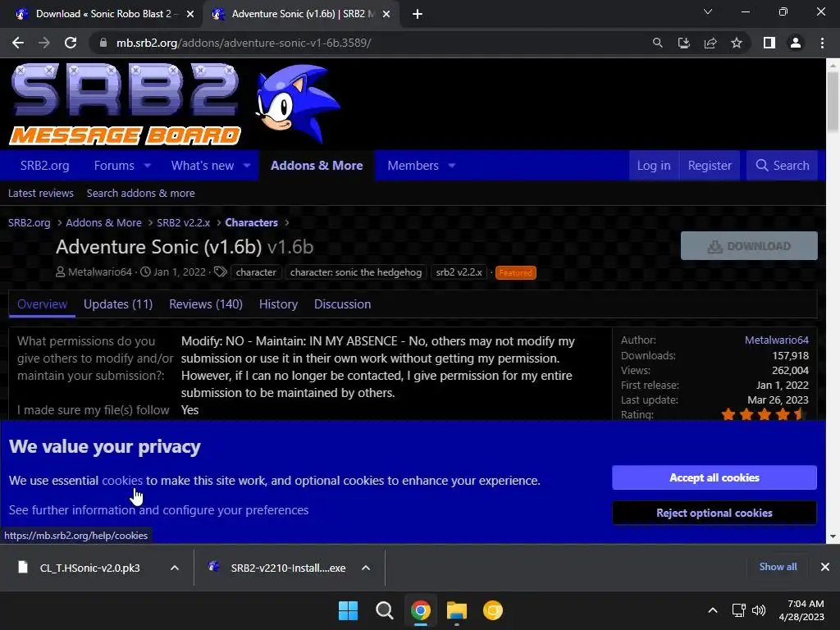Switch to History tab
This screenshot has width=840, height=630.
278,304
